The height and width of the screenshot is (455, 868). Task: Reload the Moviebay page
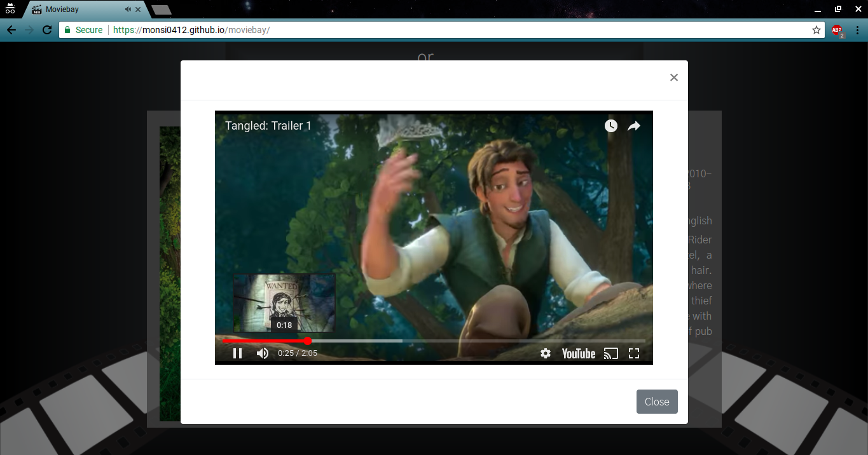click(46, 30)
